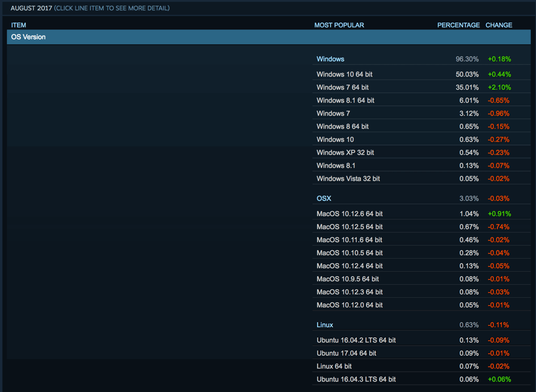536x392 pixels.
Task: Click the 0.28% percentage value
Action: click(x=469, y=253)
